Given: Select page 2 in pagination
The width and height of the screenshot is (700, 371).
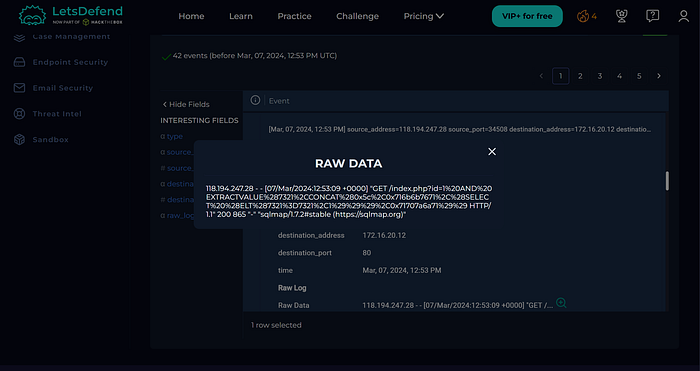Looking at the screenshot, I should (580, 76).
